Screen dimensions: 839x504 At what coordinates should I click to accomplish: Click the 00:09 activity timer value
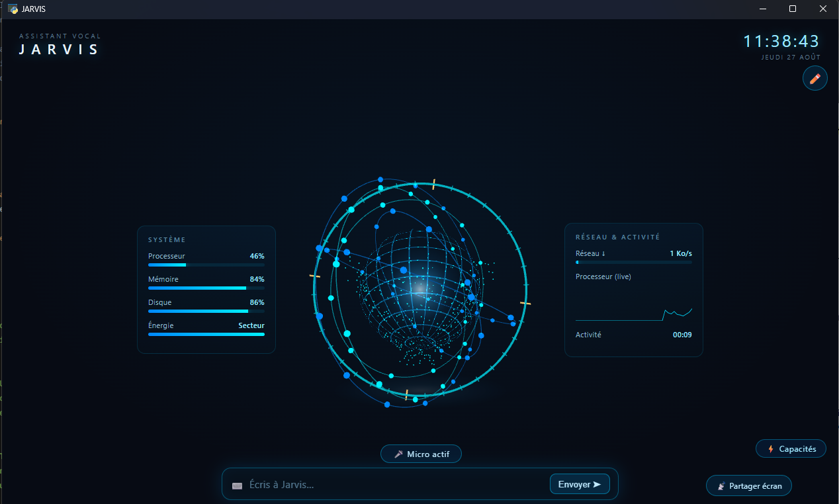[x=682, y=335]
